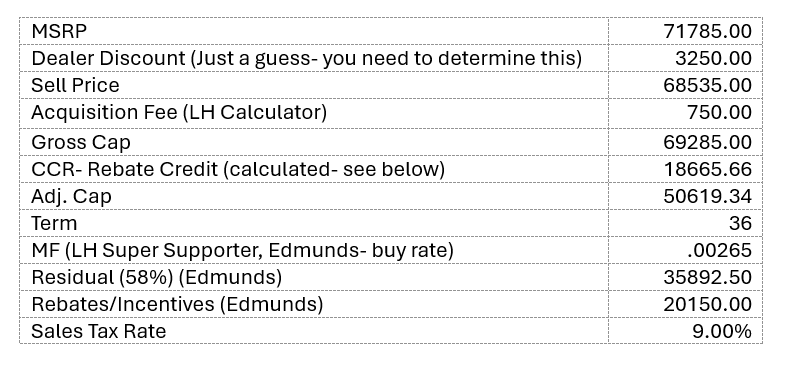Select the CCR- Rebate Credit label cell
The width and height of the screenshot is (791, 371).
click(314, 169)
